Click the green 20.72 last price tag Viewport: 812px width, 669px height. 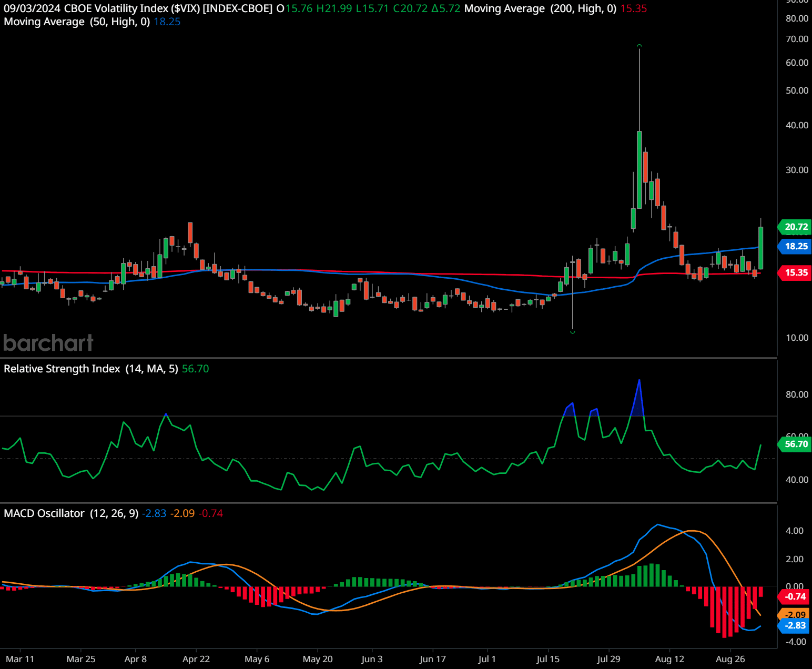pos(795,227)
